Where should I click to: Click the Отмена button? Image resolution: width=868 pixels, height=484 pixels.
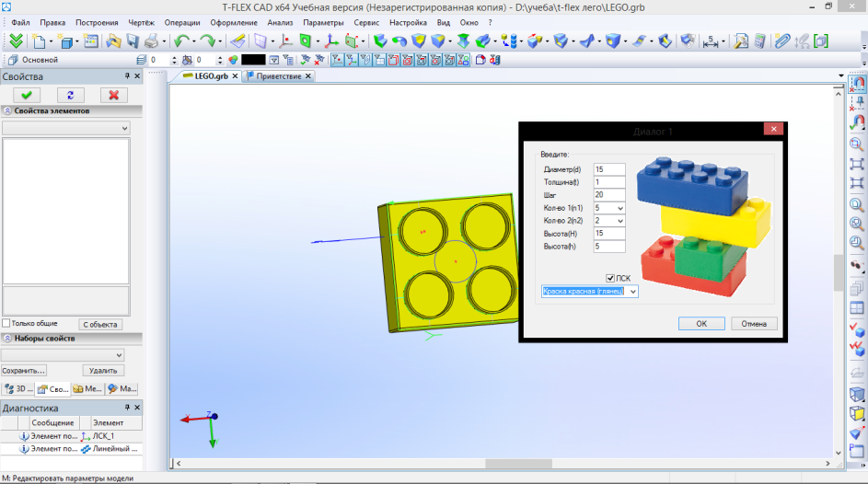point(754,324)
